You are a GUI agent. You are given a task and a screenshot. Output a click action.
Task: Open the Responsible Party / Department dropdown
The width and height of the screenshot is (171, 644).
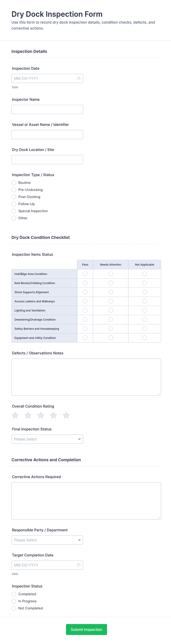[47, 540]
